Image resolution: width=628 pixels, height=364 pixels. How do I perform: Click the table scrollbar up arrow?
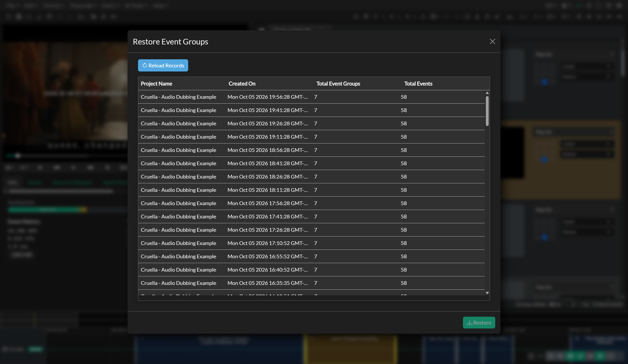coord(487,93)
